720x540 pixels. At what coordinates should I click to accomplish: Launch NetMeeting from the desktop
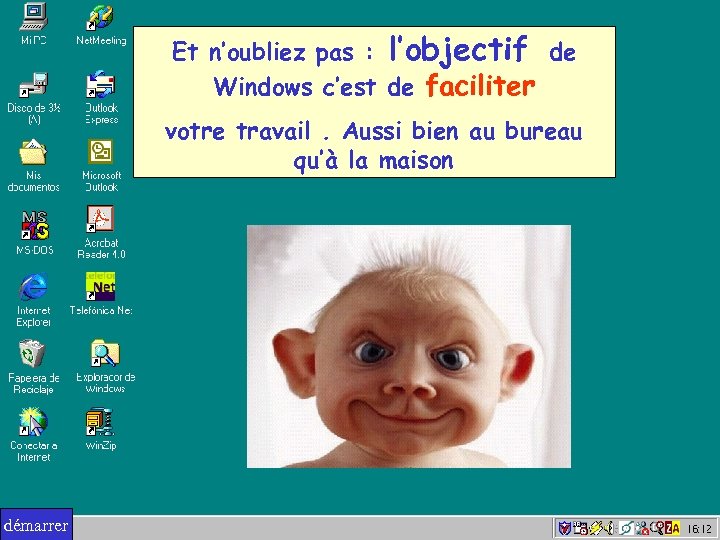(101, 24)
